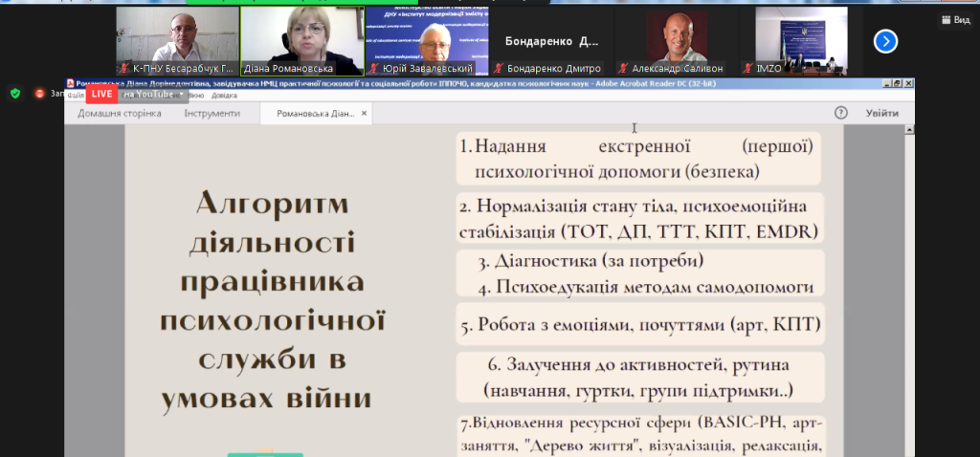Click the Увійти sign-in button
Viewport: 980px width, 457px height.
[881, 113]
